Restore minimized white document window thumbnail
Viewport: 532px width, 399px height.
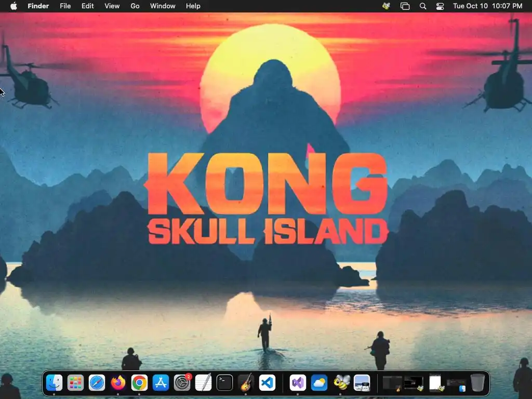click(x=435, y=383)
